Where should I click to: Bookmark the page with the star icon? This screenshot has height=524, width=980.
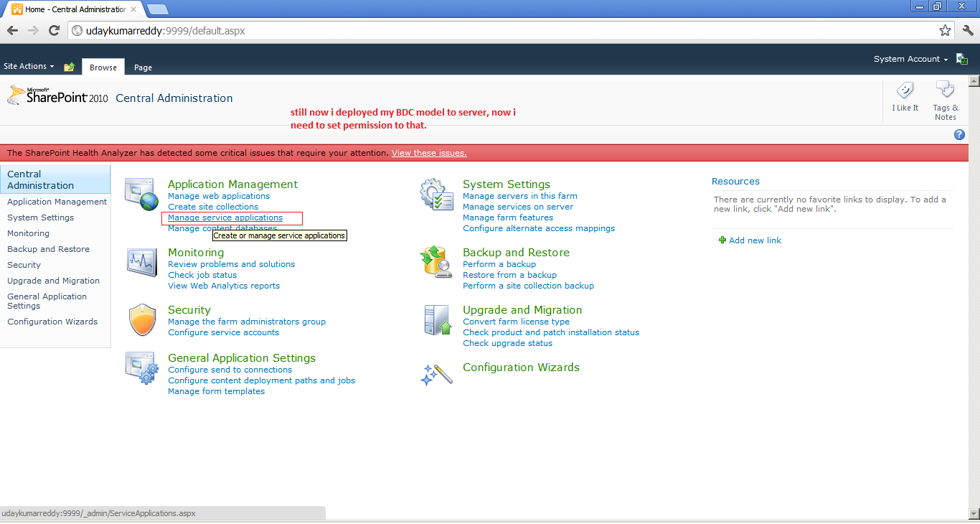pos(945,31)
